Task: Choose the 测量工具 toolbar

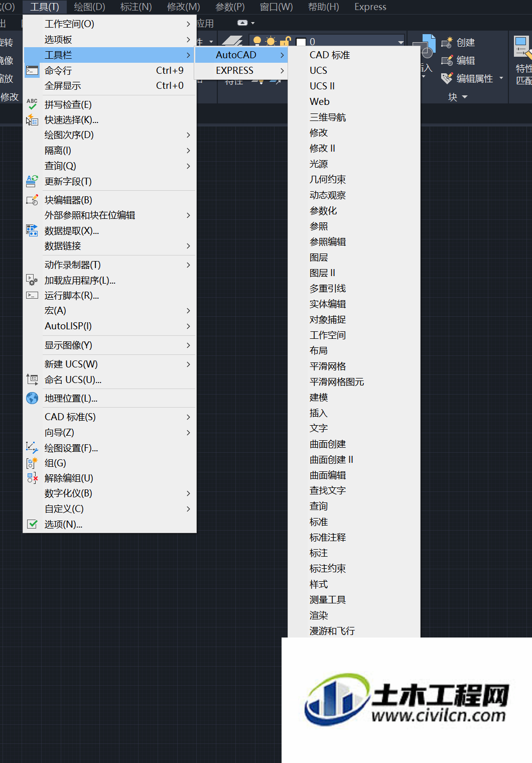Action: pos(354,599)
